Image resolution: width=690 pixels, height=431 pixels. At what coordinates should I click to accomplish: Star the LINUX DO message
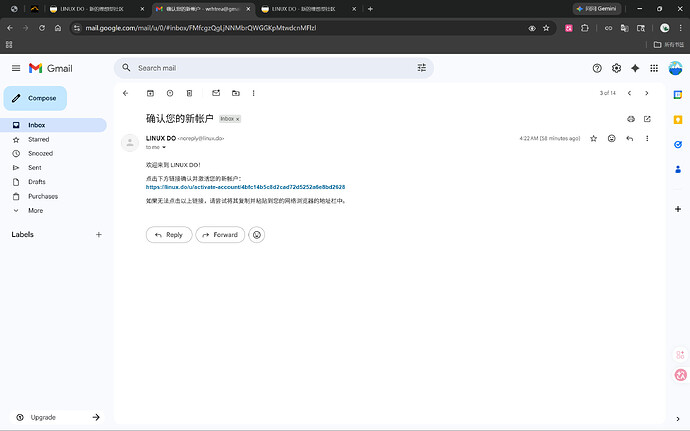click(594, 139)
